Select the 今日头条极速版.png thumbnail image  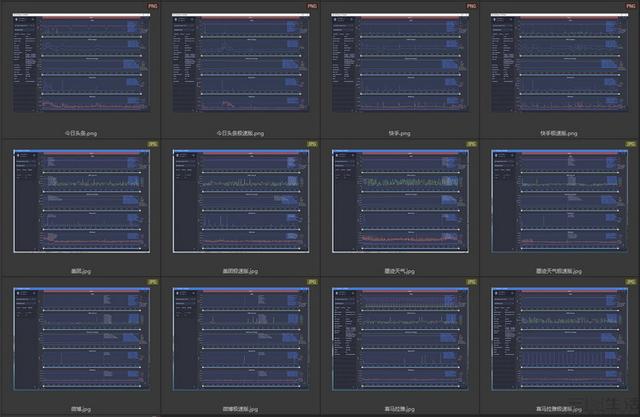click(241, 63)
